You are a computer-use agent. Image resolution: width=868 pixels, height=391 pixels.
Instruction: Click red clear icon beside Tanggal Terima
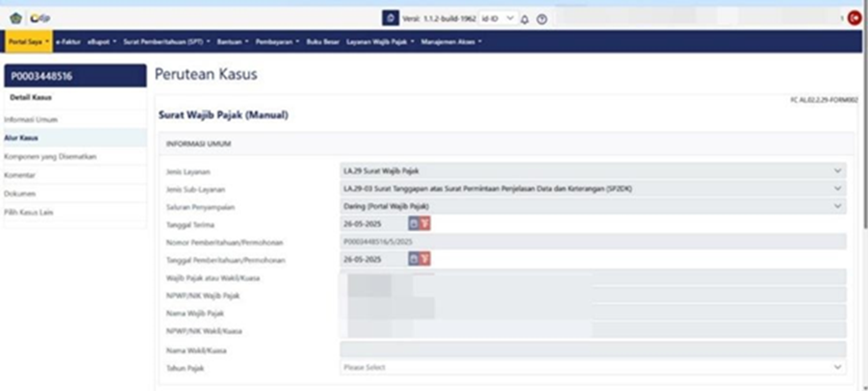pos(425,224)
